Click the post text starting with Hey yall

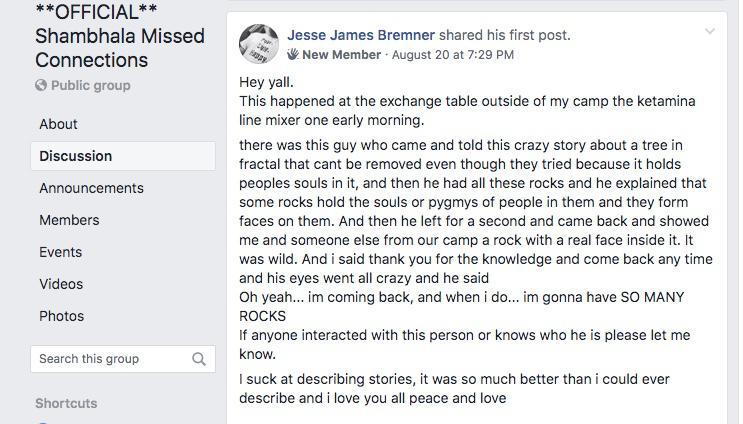(265, 81)
